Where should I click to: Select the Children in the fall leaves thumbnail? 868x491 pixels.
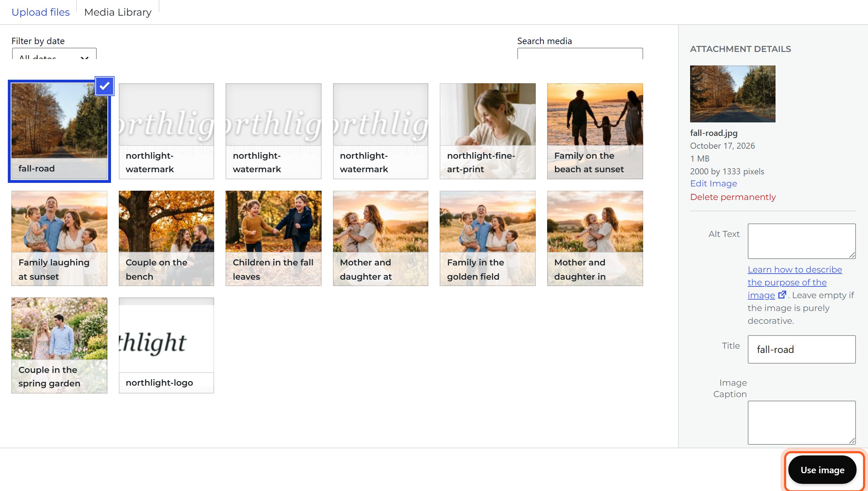[x=273, y=238]
